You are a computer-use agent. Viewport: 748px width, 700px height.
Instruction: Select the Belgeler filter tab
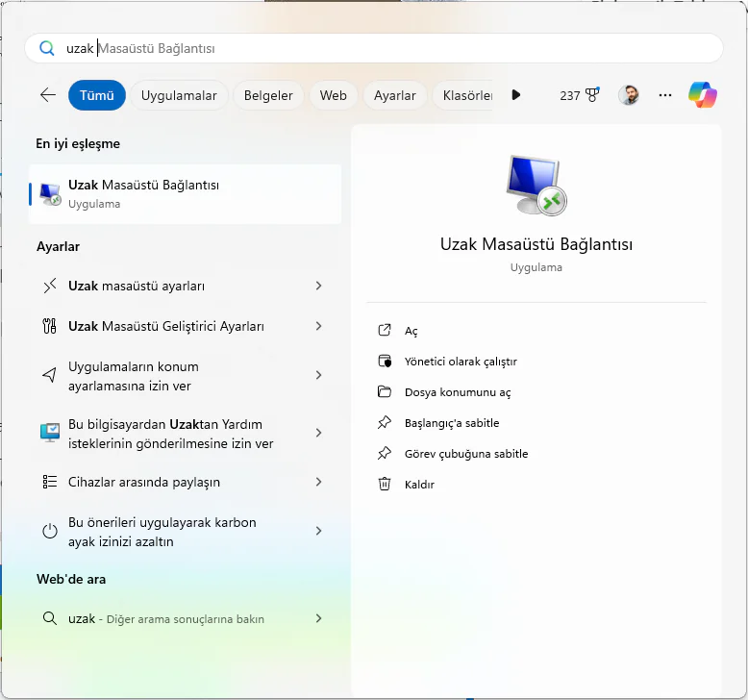click(267, 95)
